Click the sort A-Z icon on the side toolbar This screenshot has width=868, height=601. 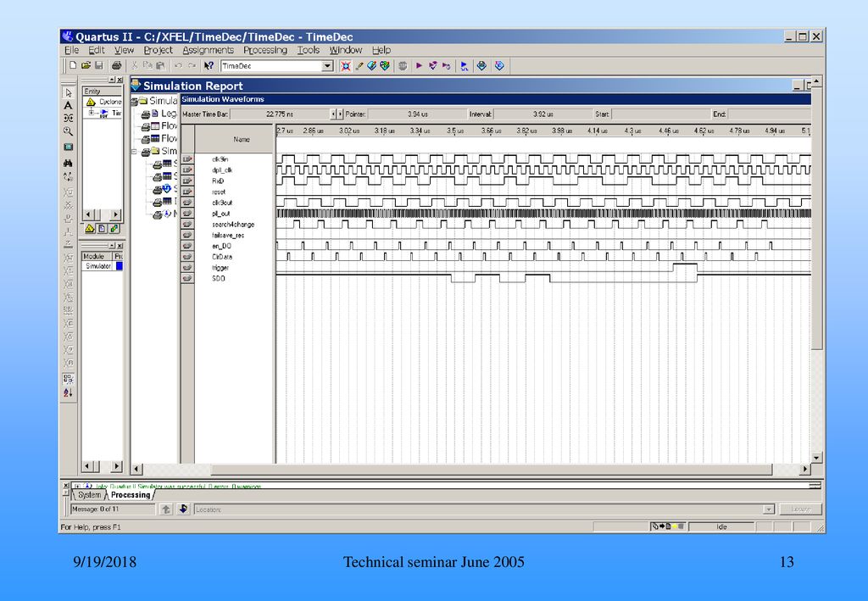(68, 392)
